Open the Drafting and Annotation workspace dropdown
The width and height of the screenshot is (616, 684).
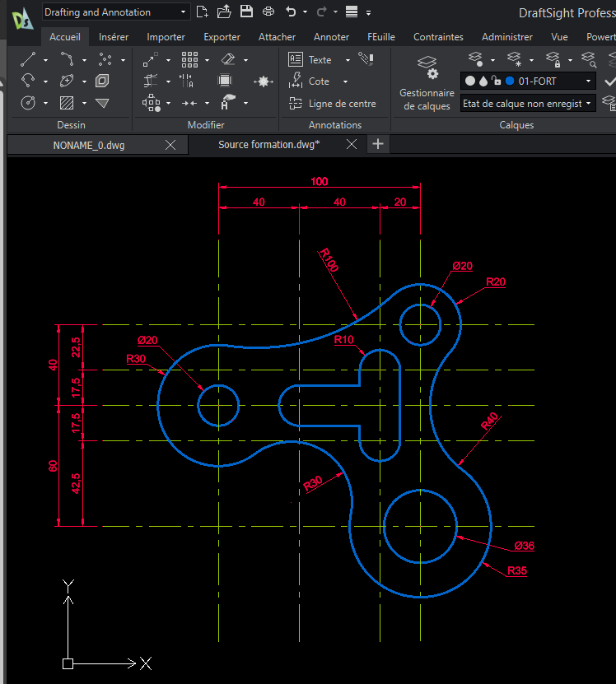(115, 12)
